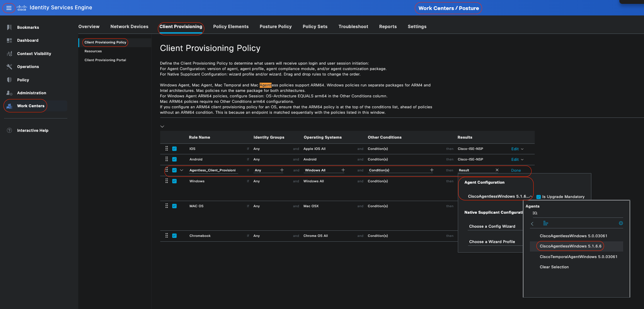
Task: Click the search icon in Agents popup
Action: (x=535, y=213)
